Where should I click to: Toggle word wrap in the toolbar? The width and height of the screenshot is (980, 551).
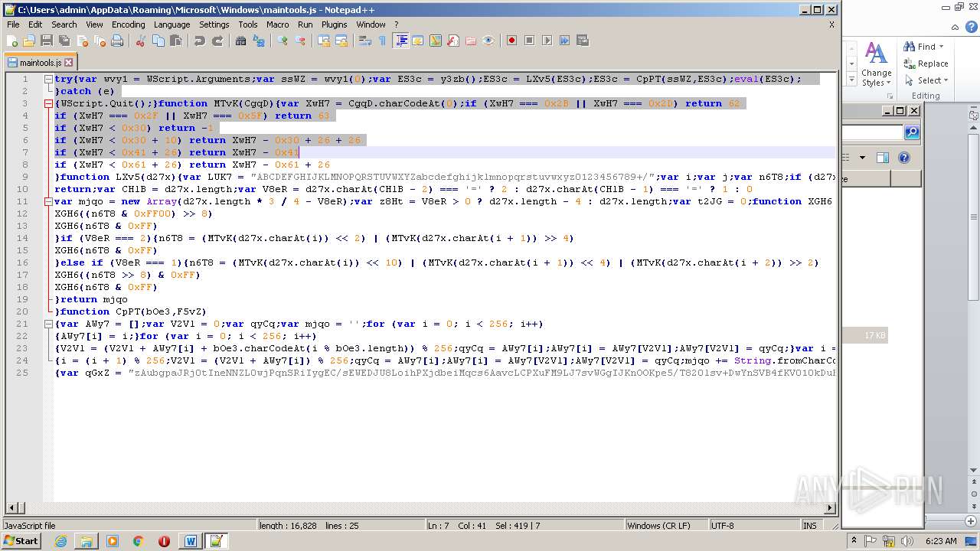point(365,41)
